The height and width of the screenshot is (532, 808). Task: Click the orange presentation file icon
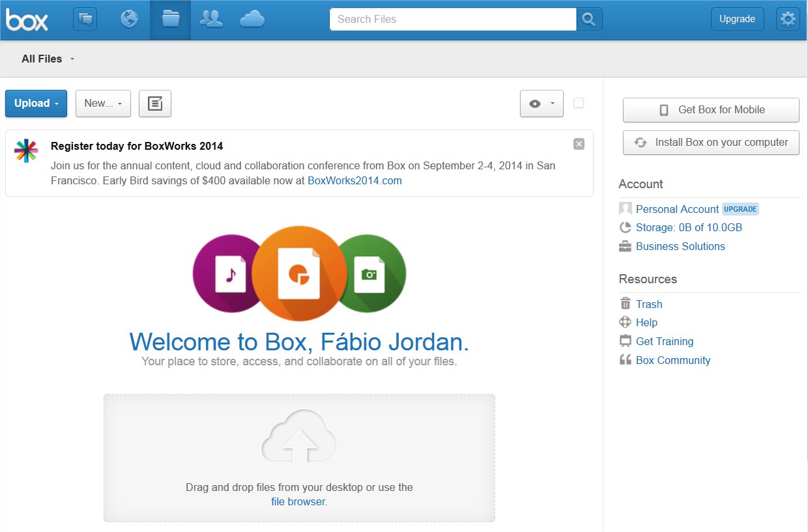pyautogui.click(x=299, y=273)
